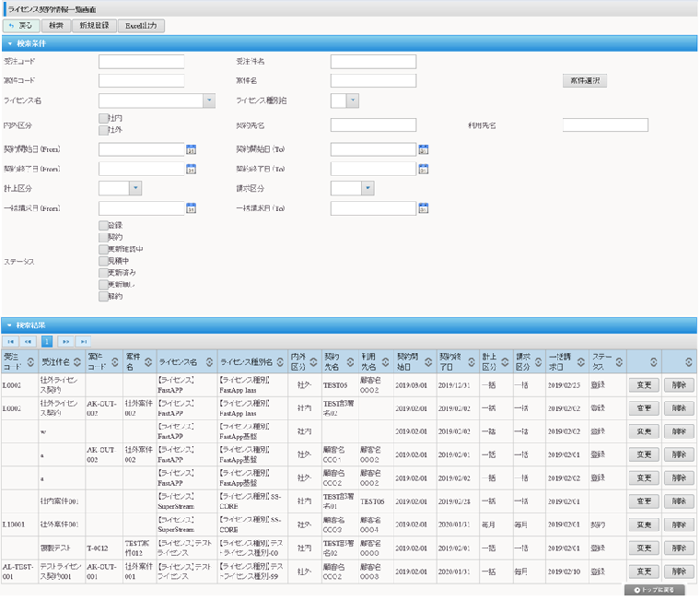Focus the 契約先名 input field
Screen dimensions: 700x601
point(373,125)
